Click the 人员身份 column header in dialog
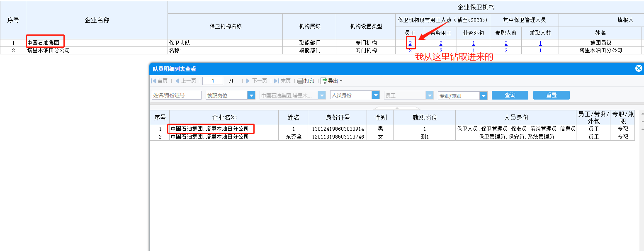Screen dimensions: 644x251 coord(516,118)
